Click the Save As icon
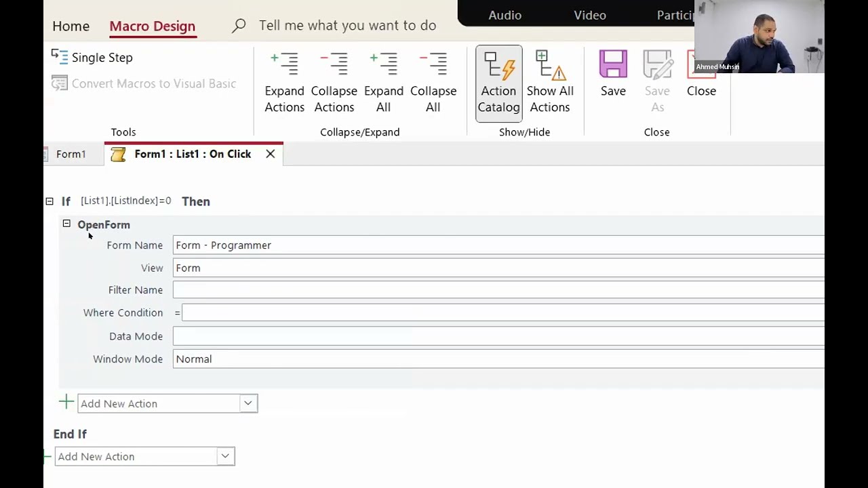The image size is (868, 488). pyautogui.click(x=657, y=65)
